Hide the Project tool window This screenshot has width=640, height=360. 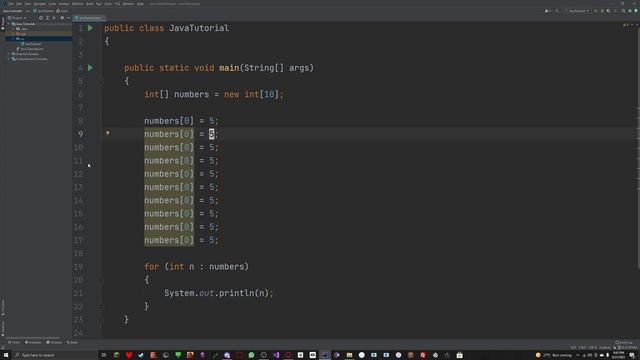pos(69,18)
